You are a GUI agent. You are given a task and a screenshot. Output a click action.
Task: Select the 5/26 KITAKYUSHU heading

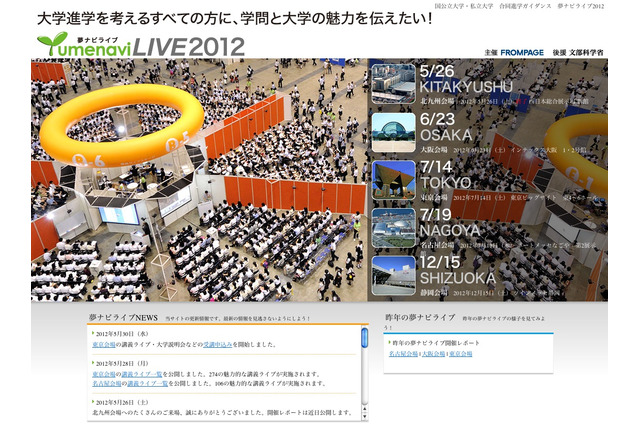tap(466, 79)
